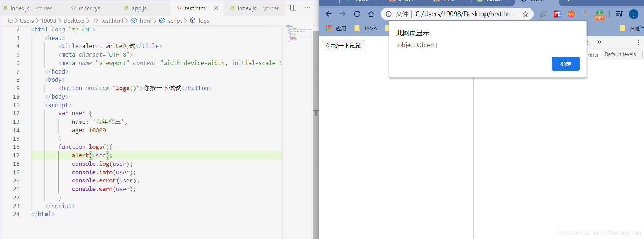The width and height of the screenshot is (644, 239).
Task: Click line number 17 in gutter
Action: coord(16,155)
